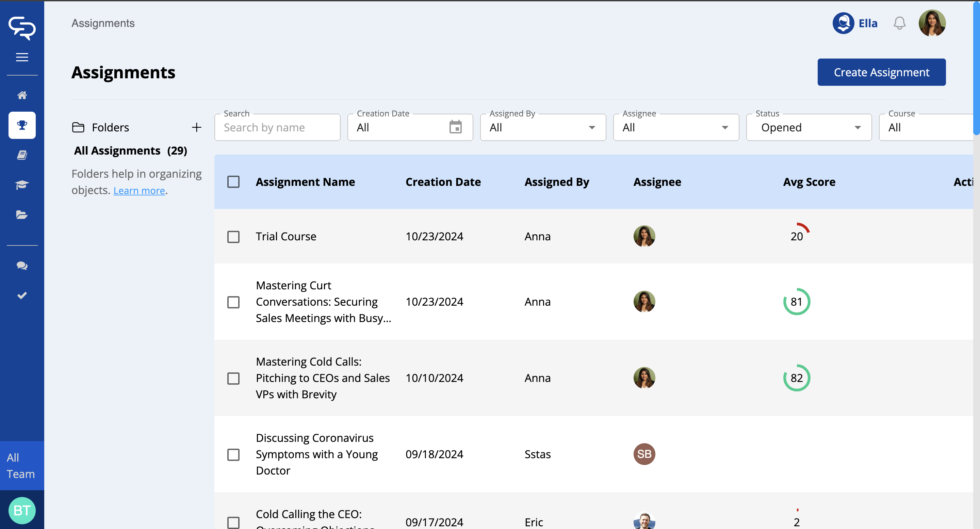Click the home icon in sidebar
This screenshot has height=529, width=980.
coord(22,95)
